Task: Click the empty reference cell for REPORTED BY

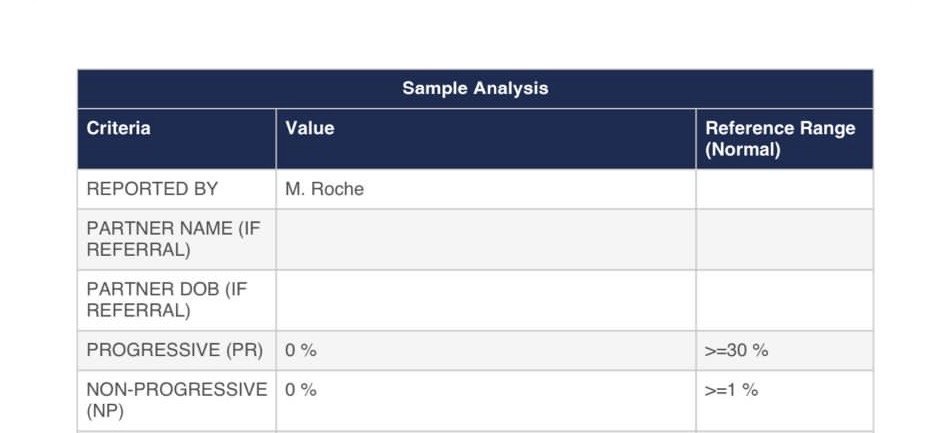Action: coord(783,189)
